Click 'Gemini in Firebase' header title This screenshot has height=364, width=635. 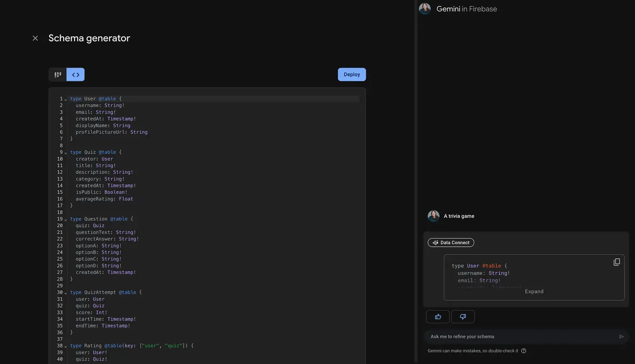(x=467, y=9)
